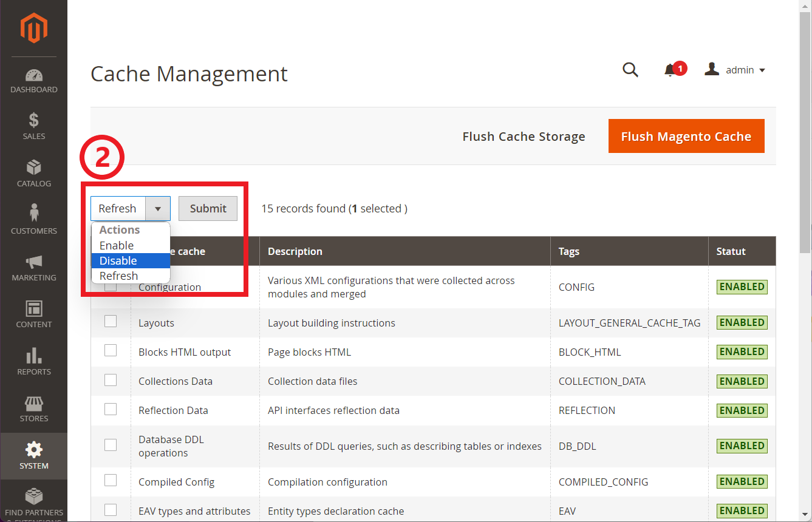Image resolution: width=812 pixels, height=522 pixels.
Task: Open the Catalog sidebar menu
Action: (34, 173)
